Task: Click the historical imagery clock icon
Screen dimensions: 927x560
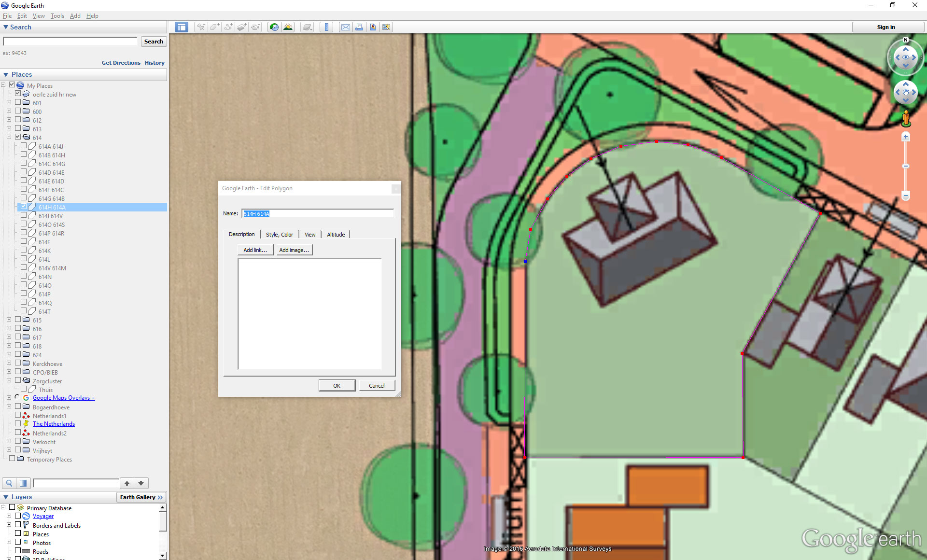Action: pos(274,27)
